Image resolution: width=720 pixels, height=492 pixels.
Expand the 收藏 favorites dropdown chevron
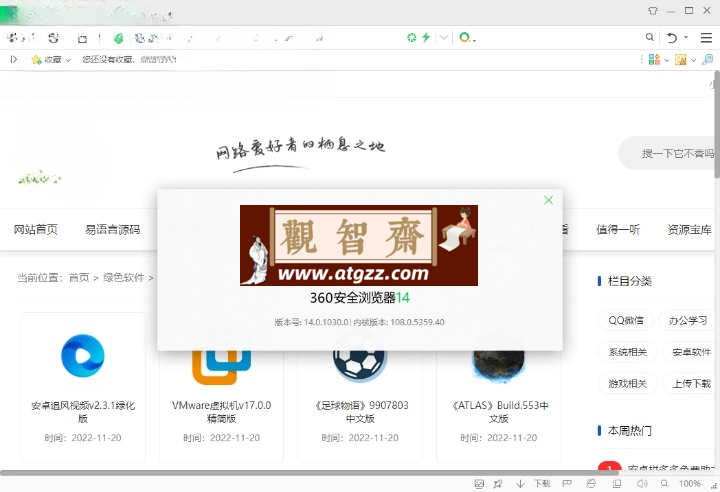coord(68,60)
